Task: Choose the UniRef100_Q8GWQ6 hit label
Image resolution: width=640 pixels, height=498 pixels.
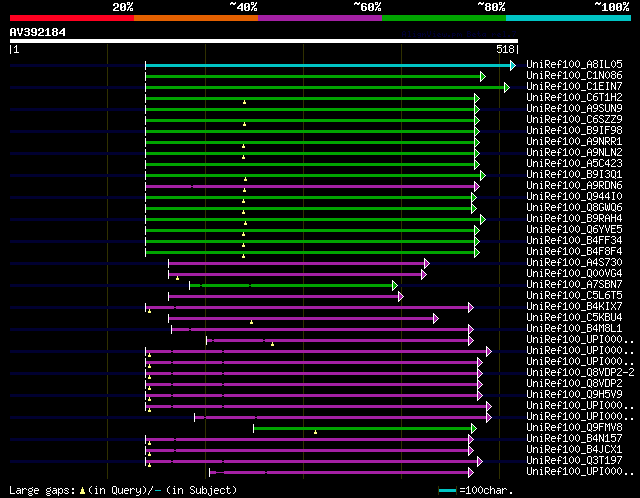Action: tap(574, 207)
